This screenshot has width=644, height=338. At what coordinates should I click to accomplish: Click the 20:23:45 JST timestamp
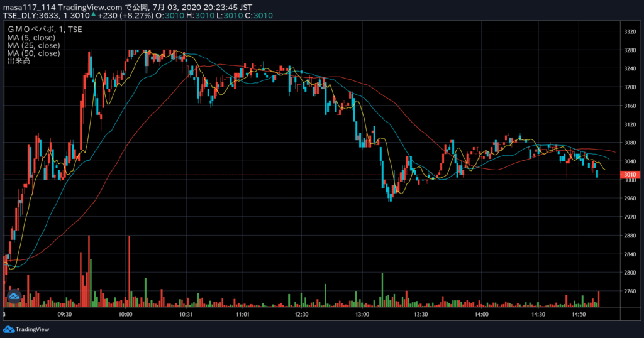point(228,8)
